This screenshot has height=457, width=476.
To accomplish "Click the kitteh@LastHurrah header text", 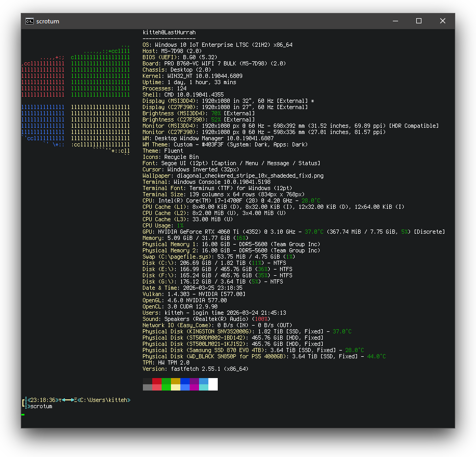I will 169,32.
